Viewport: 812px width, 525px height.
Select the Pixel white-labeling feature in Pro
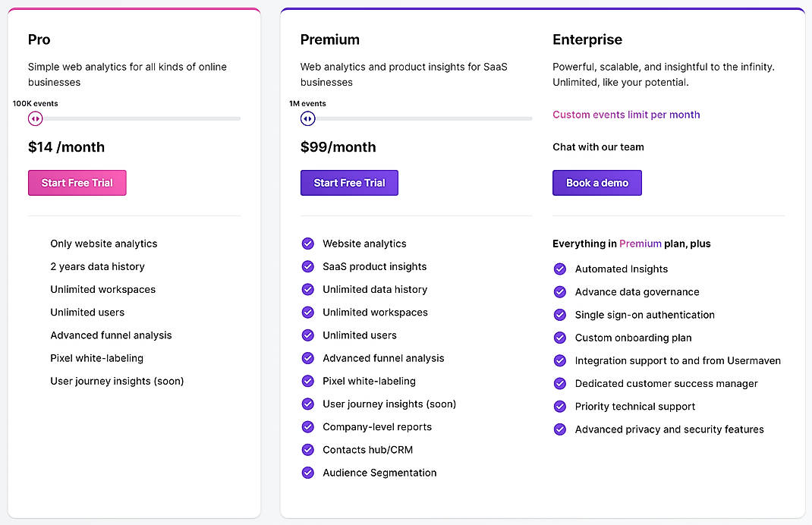[95, 357]
